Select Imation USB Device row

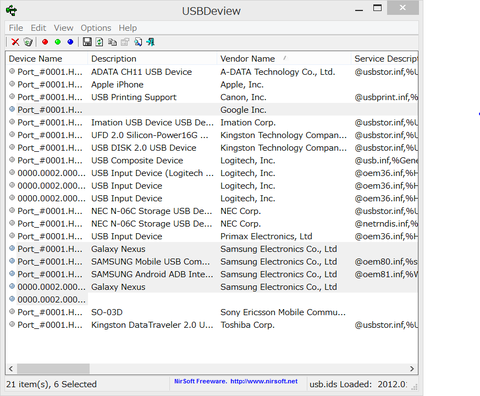pyautogui.click(x=212, y=123)
